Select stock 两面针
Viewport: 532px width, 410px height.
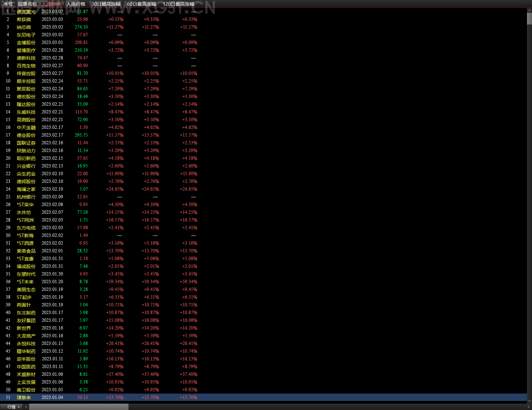pyautogui.click(x=24, y=305)
